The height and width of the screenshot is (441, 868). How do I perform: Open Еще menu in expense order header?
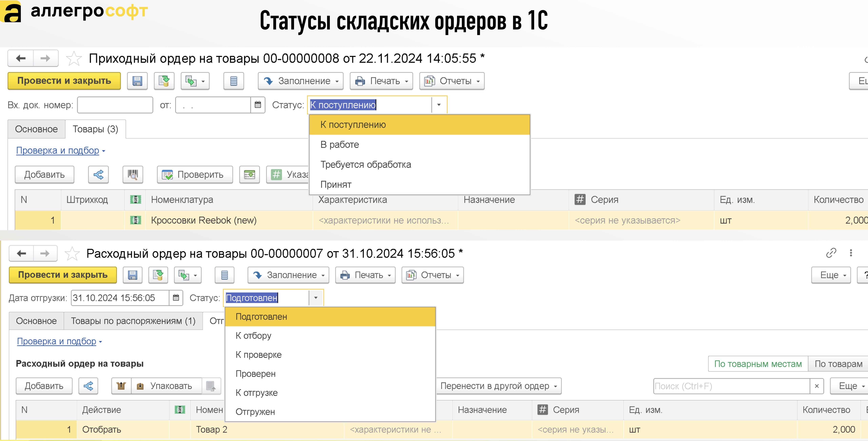click(x=831, y=275)
